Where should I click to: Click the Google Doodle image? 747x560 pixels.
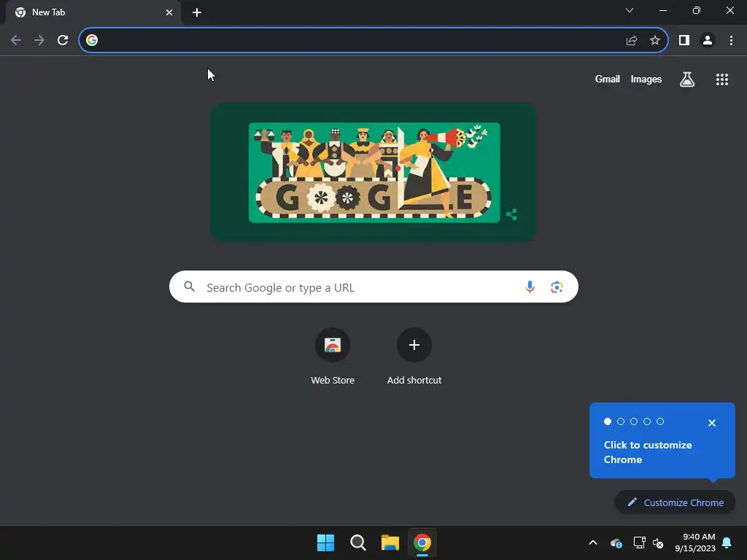click(x=374, y=172)
